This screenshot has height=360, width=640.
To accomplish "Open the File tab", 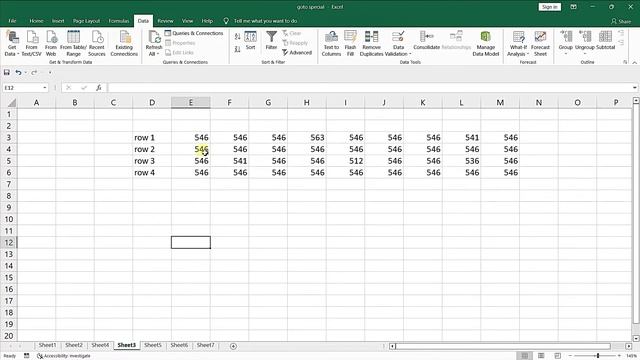I will click(x=12, y=21).
